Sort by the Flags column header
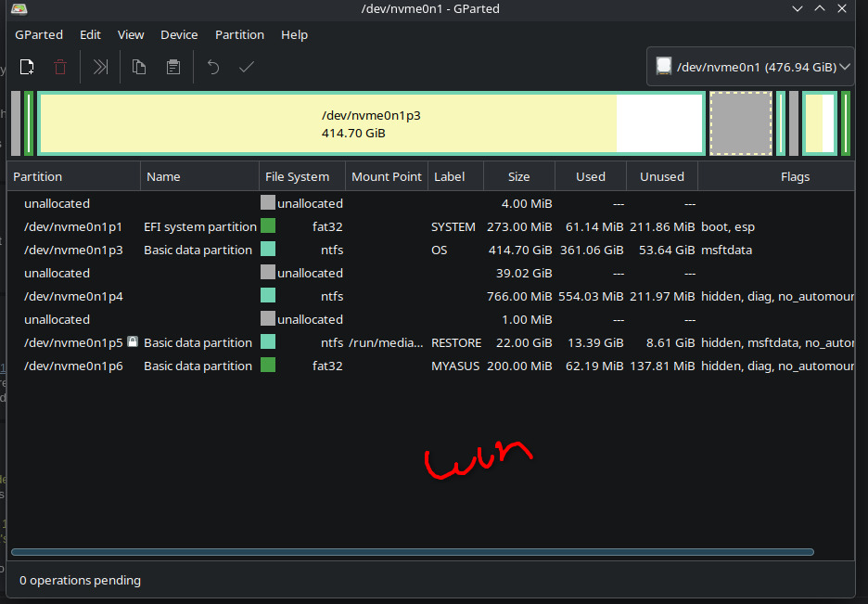The height and width of the screenshot is (604, 868). [776, 176]
